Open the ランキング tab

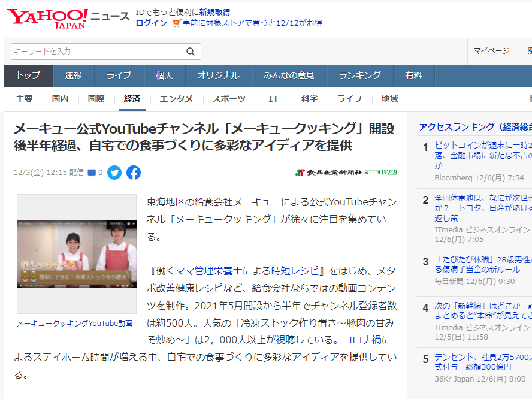pos(359,75)
